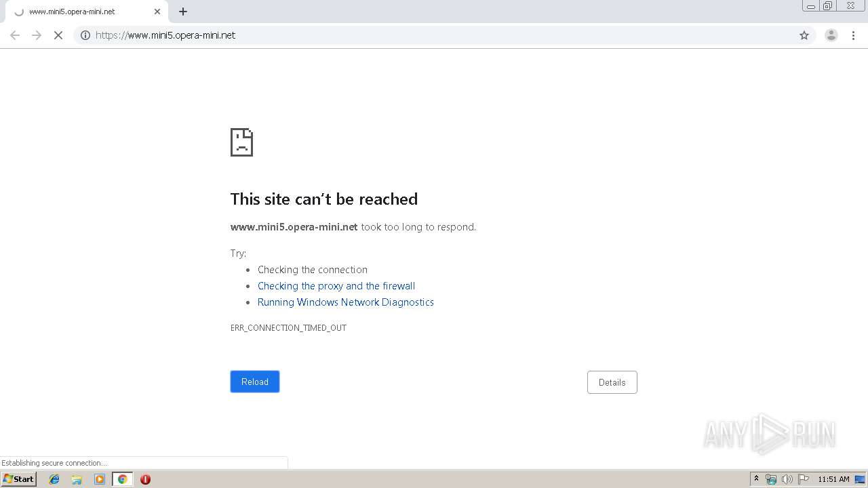Click the Reload button
868x488 pixels.
255,382
